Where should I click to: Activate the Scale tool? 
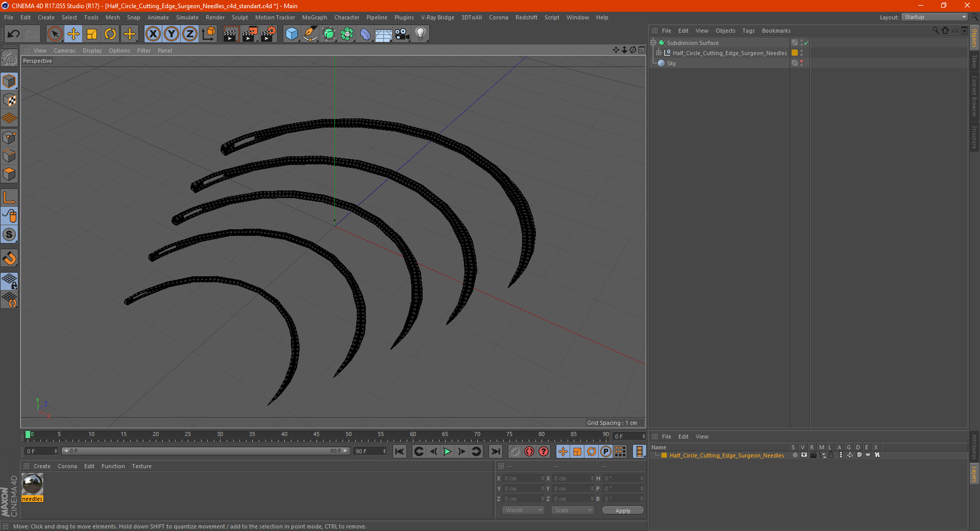click(92, 34)
